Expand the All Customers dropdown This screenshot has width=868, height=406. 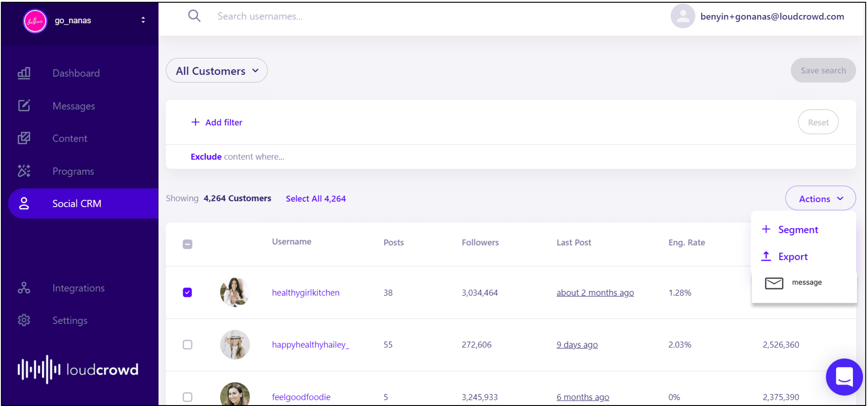[x=217, y=71]
